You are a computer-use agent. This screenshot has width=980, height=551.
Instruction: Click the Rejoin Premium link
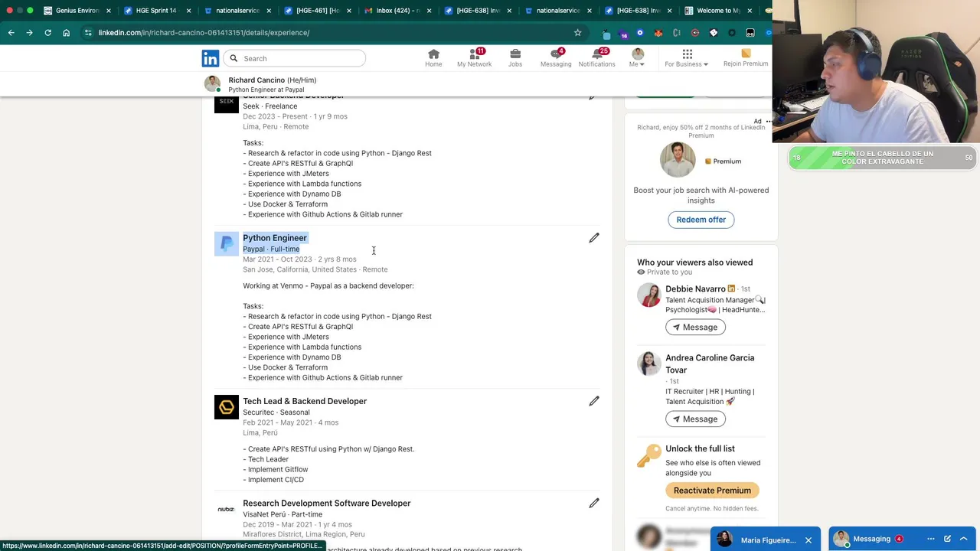coord(746,58)
